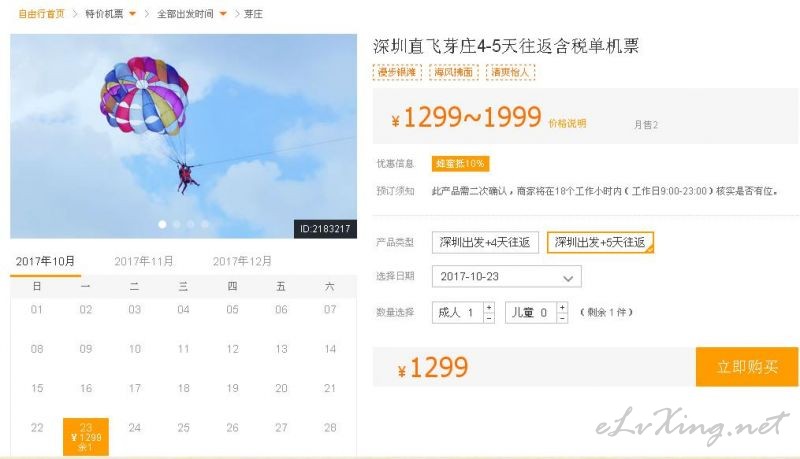Choose October 23 ¥1299 calendar date
Screen dimensions: 800x459
[x=86, y=437]
